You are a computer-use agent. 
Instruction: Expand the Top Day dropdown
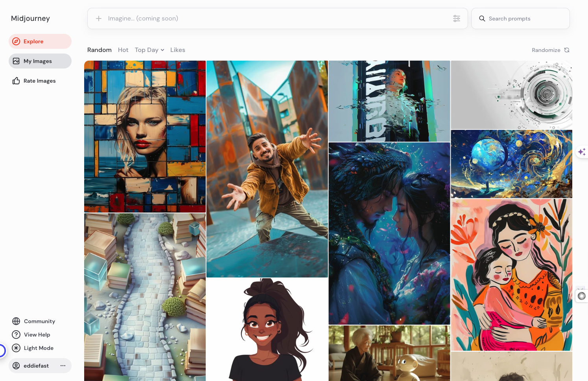point(149,50)
